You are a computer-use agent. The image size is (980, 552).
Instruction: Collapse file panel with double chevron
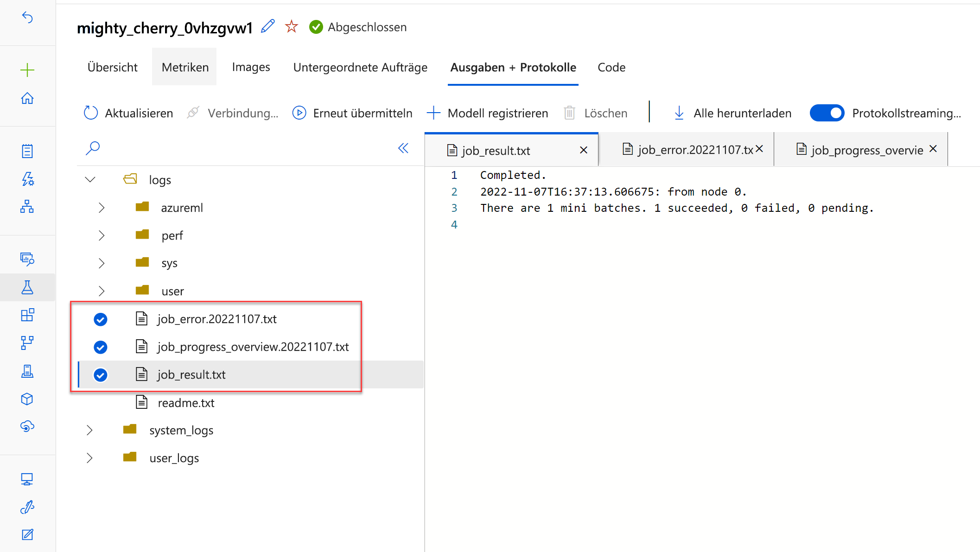(x=403, y=148)
